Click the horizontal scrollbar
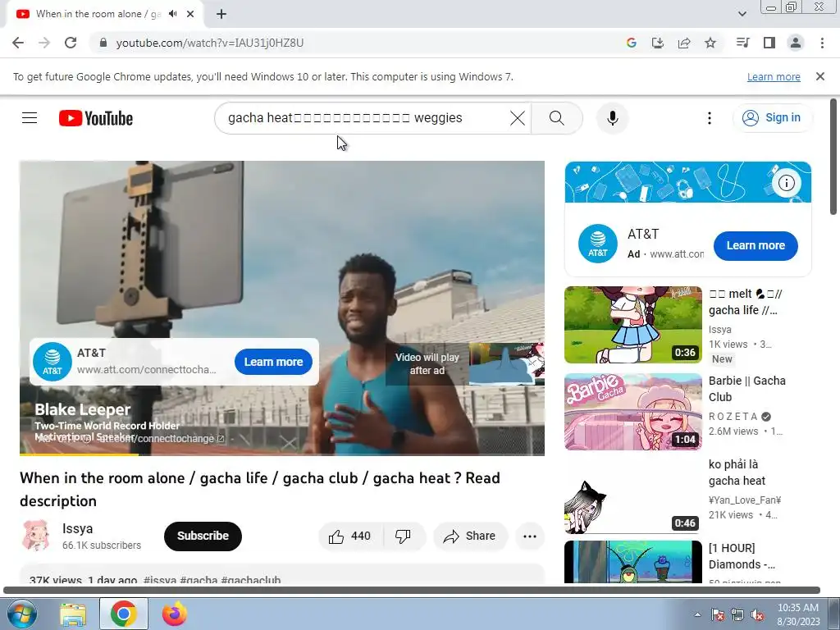This screenshot has width=840, height=630. coord(412,591)
